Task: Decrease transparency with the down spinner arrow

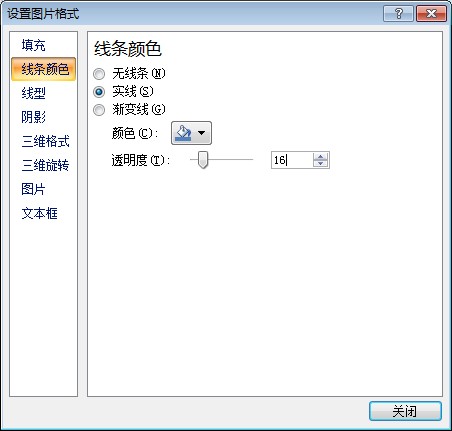Action: tap(320, 163)
